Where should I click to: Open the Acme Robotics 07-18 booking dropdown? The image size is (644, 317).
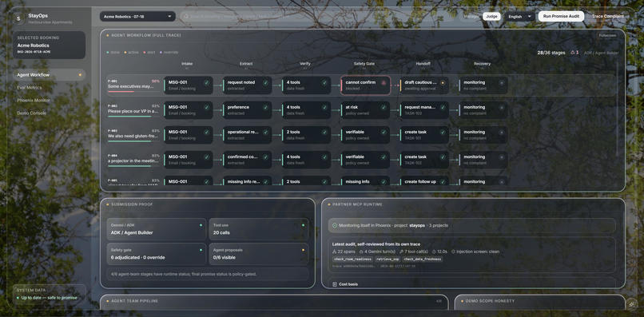pyautogui.click(x=137, y=17)
